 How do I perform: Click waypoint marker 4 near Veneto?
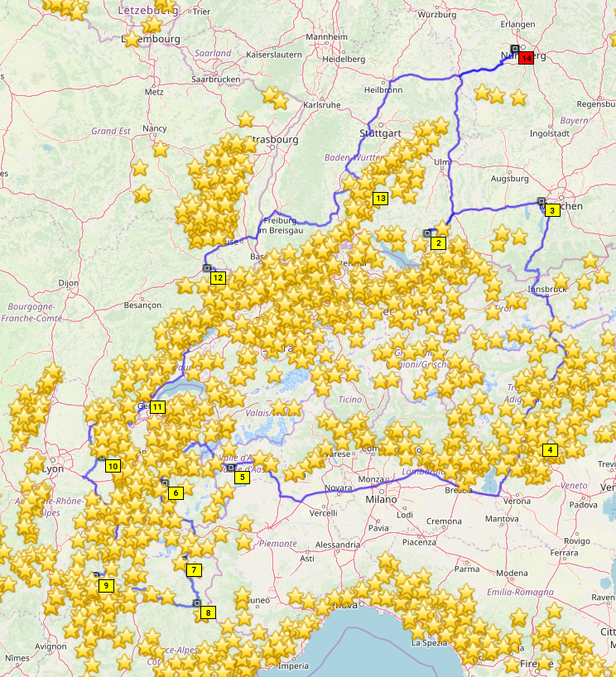(x=549, y=450)
